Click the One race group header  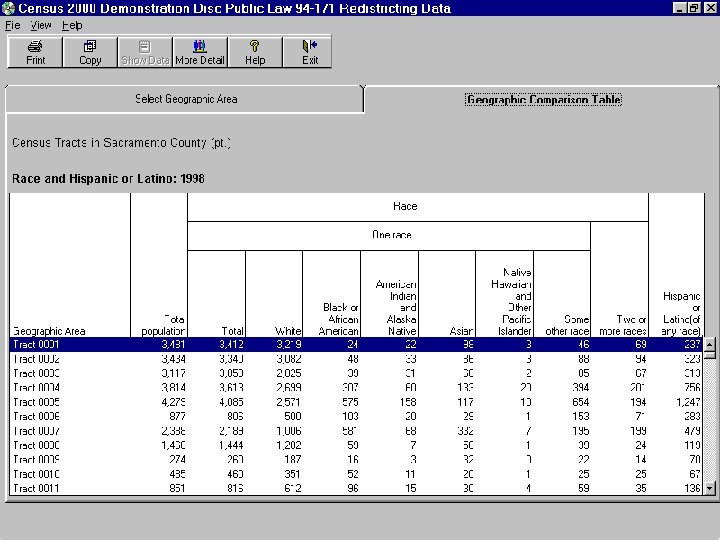coord(389,236)
